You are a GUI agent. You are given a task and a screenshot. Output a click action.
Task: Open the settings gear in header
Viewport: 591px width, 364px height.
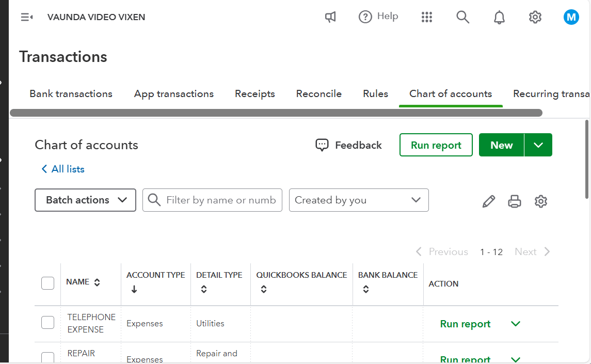pos(535,17)
